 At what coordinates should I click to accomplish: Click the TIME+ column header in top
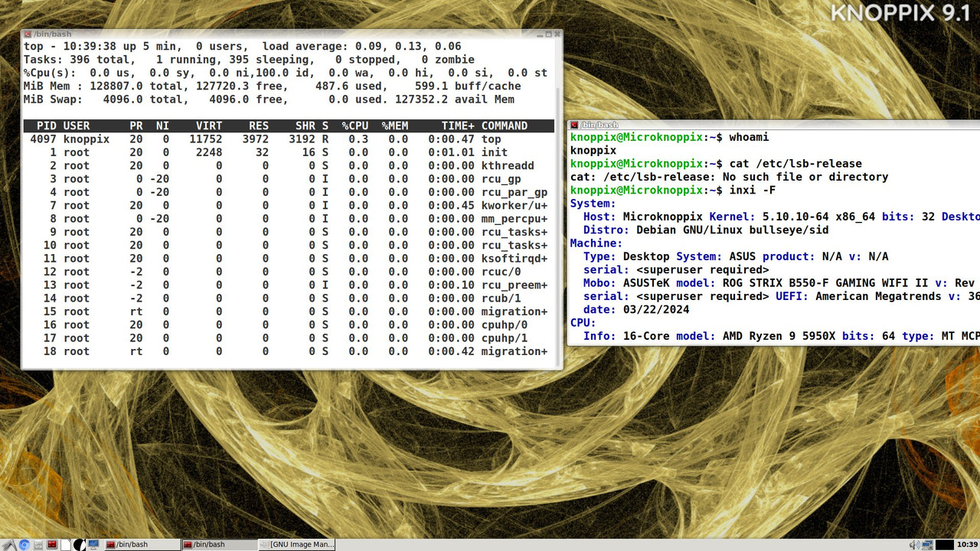[458, 126]
